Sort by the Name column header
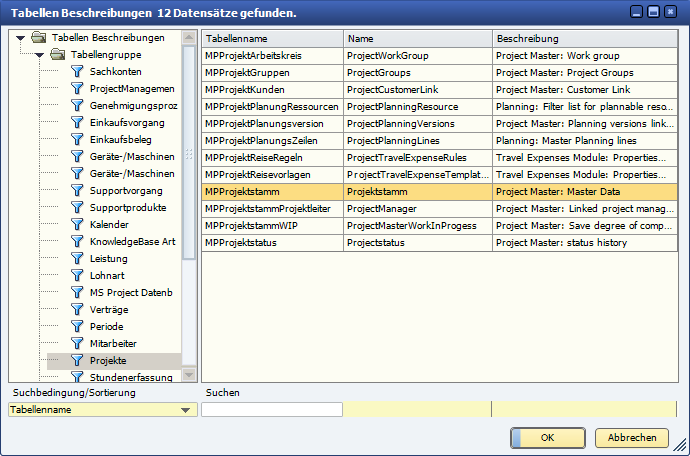This screenshot has height=456, width=690. tap(418, 39)
